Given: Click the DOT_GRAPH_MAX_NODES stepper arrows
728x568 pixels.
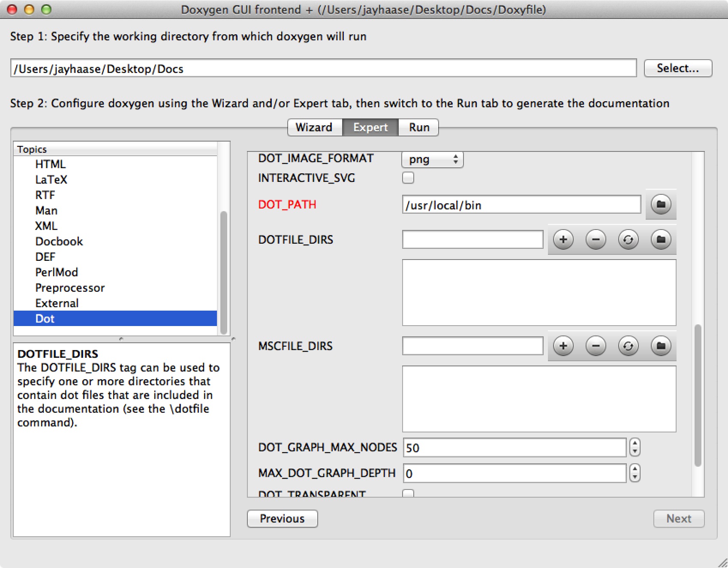Looking at the screenshot, I should tap(635, 447).
